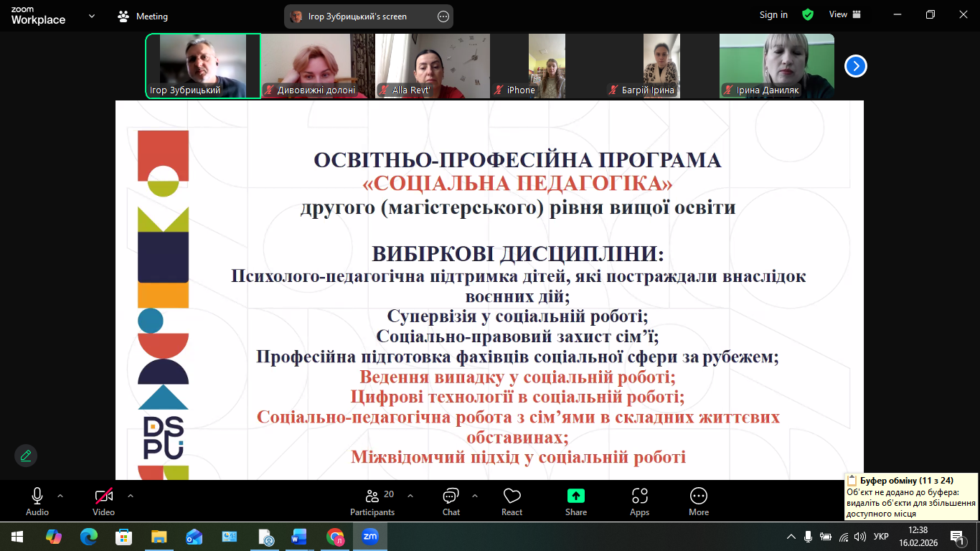Toggle Windows system volume icon
The image size is (980, 551).
[859, 537]
